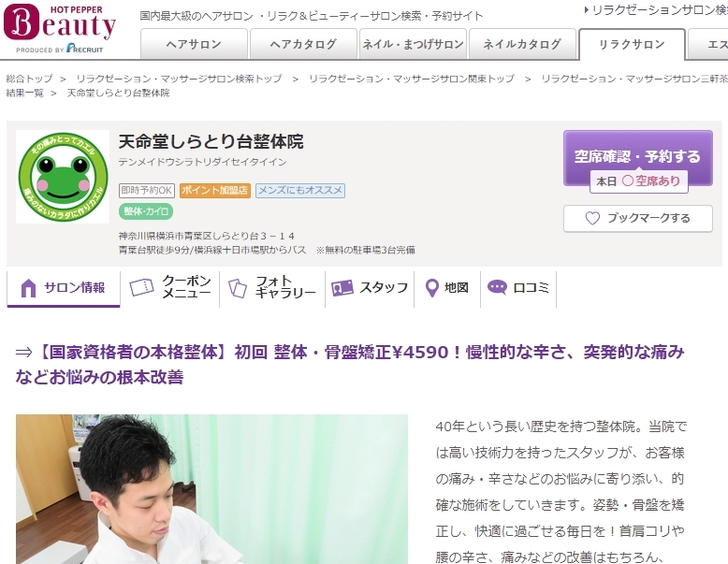Open the スタッフ tab
Viewport: 728px width, 564px height.
(x=370, y=288)
